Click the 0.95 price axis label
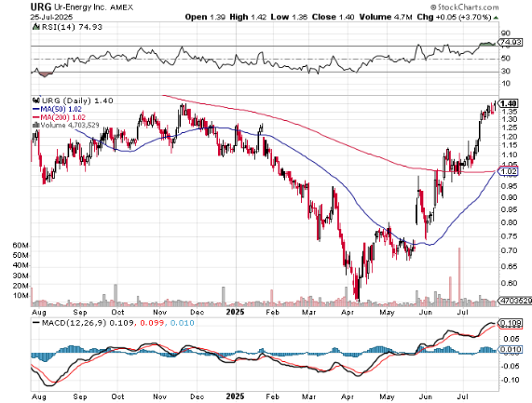 pos(509,186)
